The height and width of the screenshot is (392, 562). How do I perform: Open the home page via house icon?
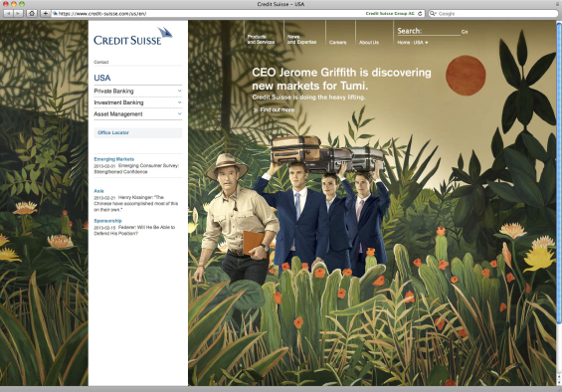(x=32, y=13)
